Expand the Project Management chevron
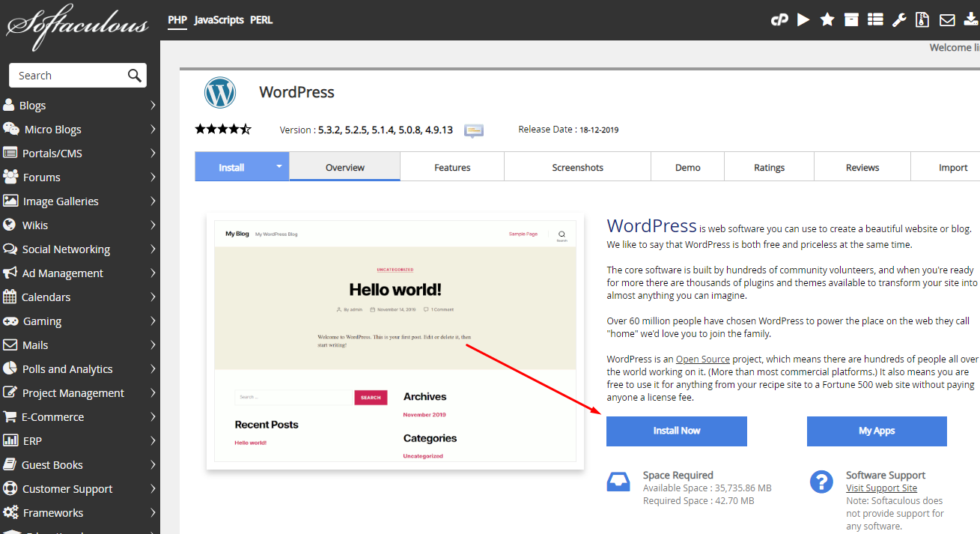The width and height of the screenshot is (980, 534). pos(153,392)
